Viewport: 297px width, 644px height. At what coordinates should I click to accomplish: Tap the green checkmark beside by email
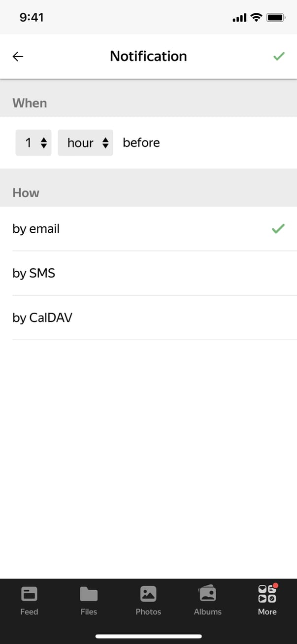(x=278, y=229)
